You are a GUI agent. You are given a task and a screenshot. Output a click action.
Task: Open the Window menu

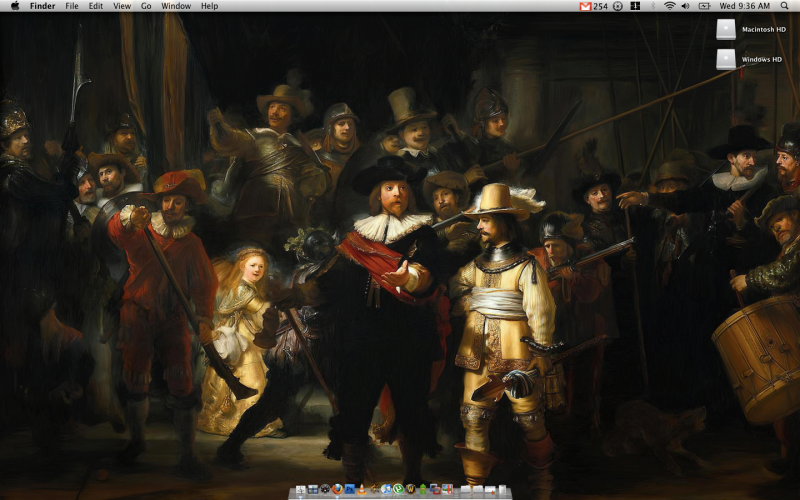176,6
